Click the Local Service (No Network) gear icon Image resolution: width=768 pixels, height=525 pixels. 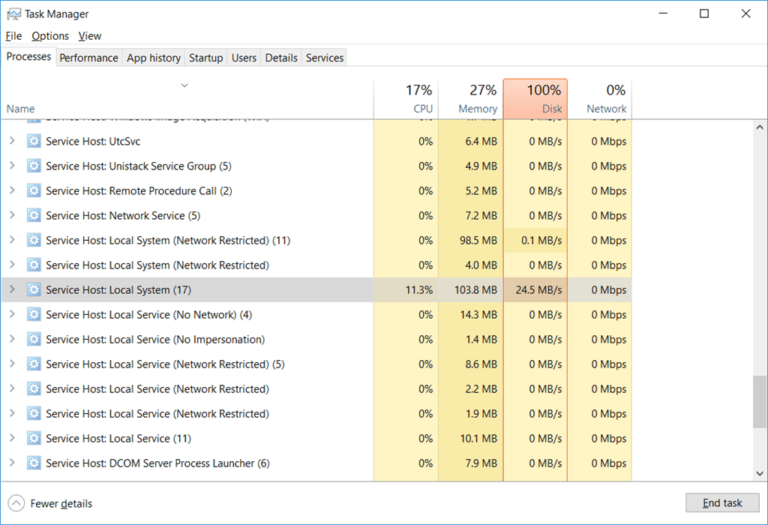point(34,315)
